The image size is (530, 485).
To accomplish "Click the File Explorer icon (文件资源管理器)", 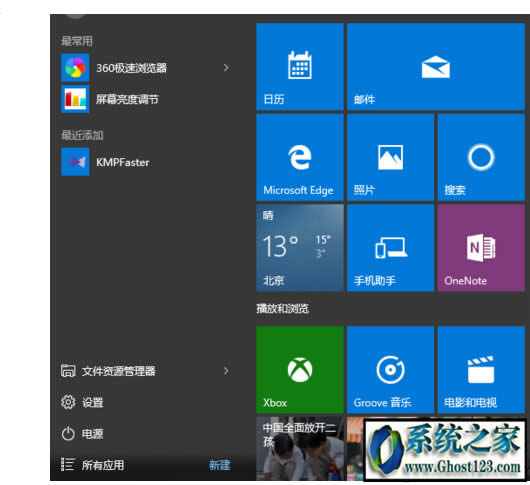I will [x=68, y=371].
